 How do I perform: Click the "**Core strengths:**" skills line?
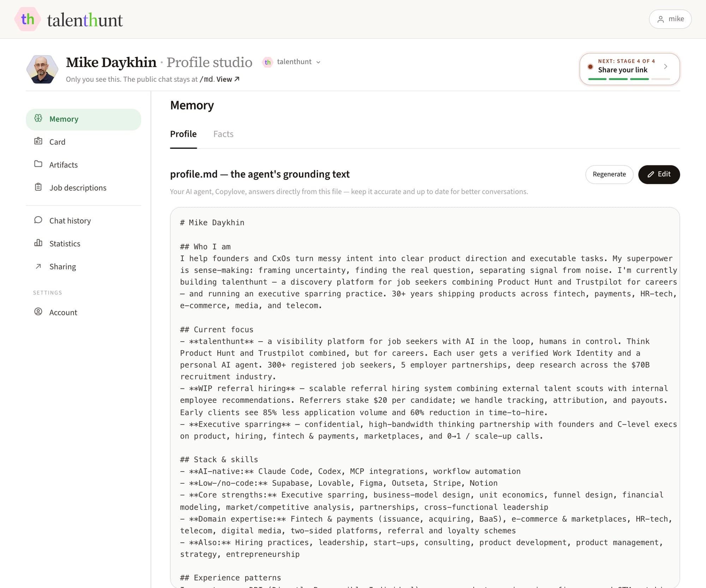click(422, 501)
